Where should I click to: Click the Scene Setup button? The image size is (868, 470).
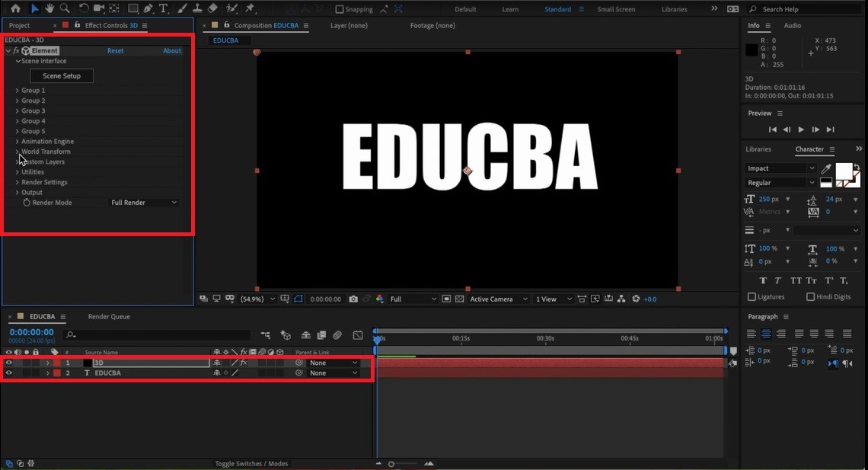61,75
